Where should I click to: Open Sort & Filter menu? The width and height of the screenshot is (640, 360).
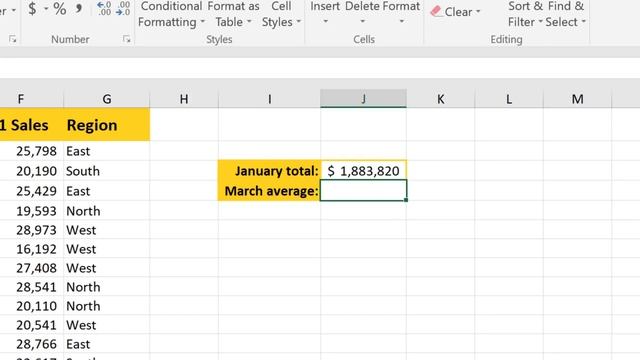tap(525, 14)
